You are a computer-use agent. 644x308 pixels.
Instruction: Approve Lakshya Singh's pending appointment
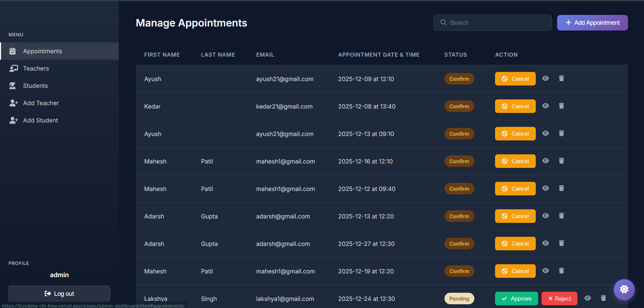pyautogui.click(x=516, y=299)
